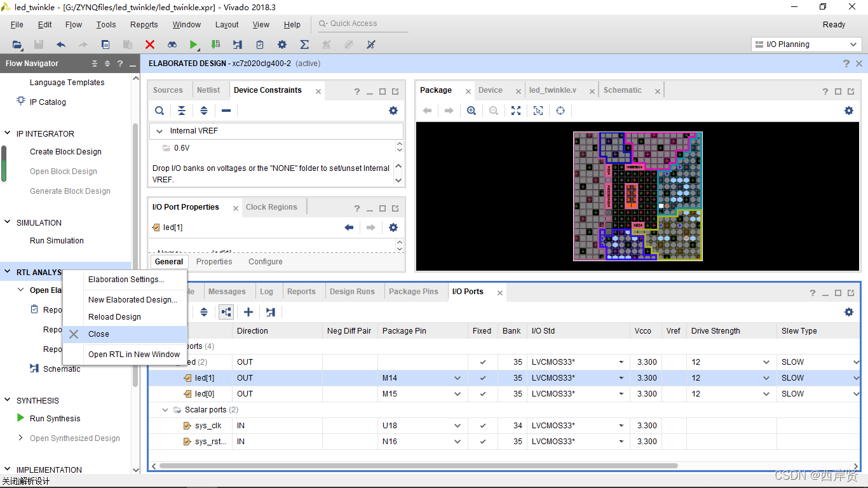Open I/O Port Properties settings gear

393,227
